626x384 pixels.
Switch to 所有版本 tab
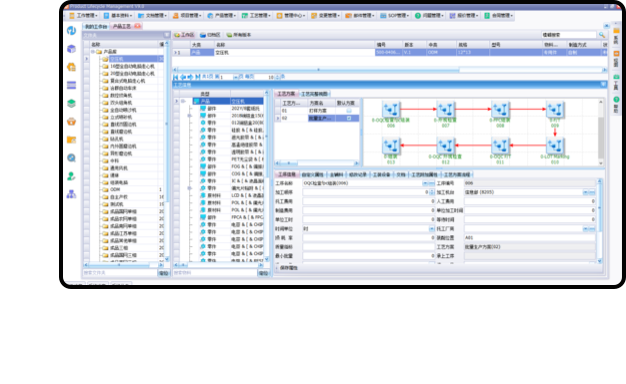coord(239,35)
